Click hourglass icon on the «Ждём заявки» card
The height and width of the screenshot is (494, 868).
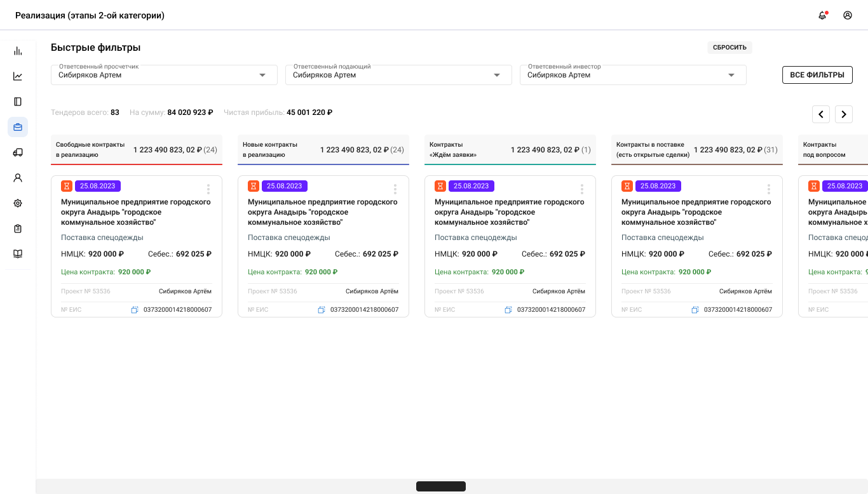click(440, 186)
